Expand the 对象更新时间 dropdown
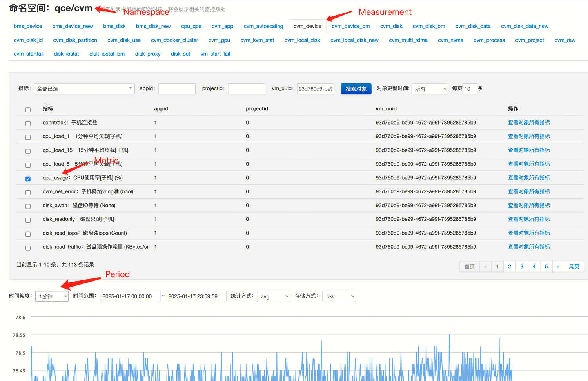588x381 pixels. [x=429, y=89]
